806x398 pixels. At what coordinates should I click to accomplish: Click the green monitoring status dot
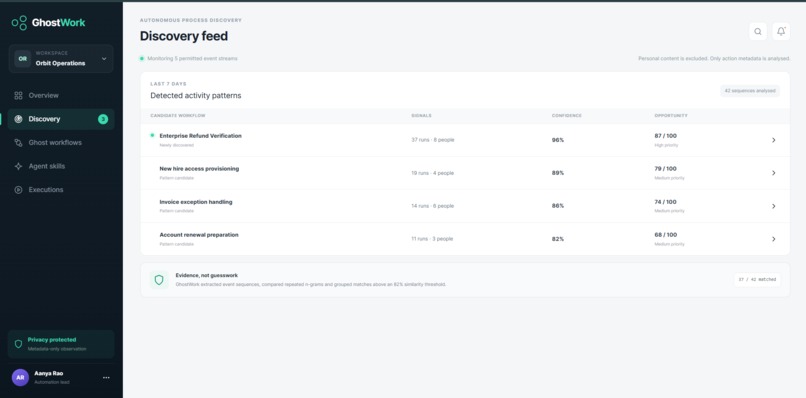pyautogui.click(x=142, y=59)
